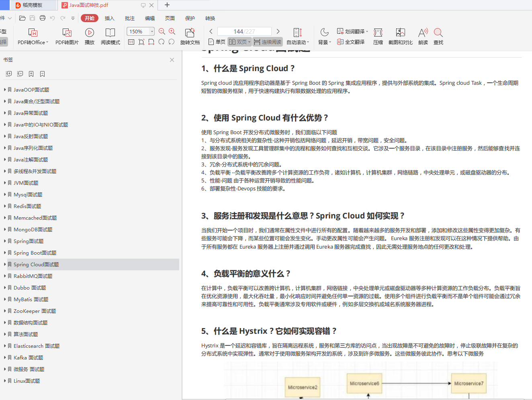Toggle 连续阅读 continuous reading
Viewport: 532px width, 400px height.
(x=268, y=42)
